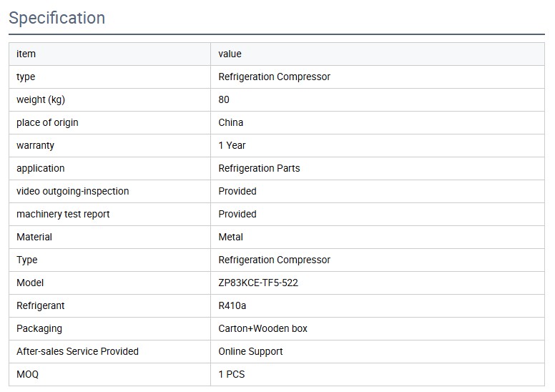The height and width of the screenshot is (392, 555).
Task: Click the Metal material value
Action: point(230,237)
